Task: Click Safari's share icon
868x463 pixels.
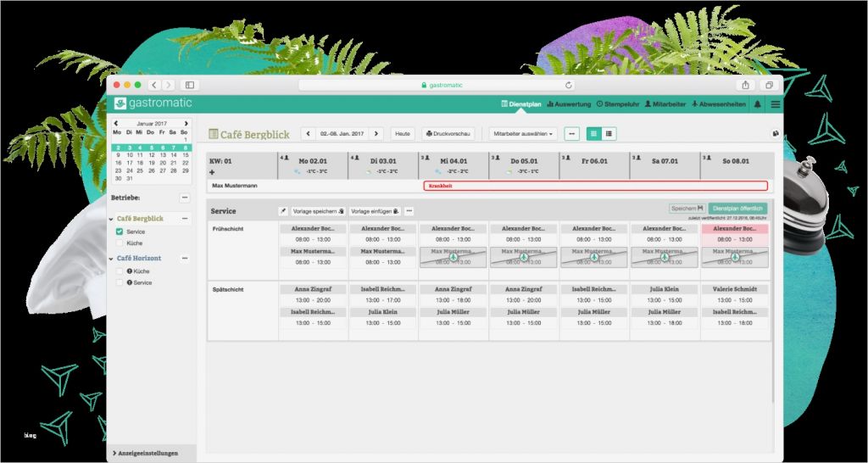Action: pos(746,86)
